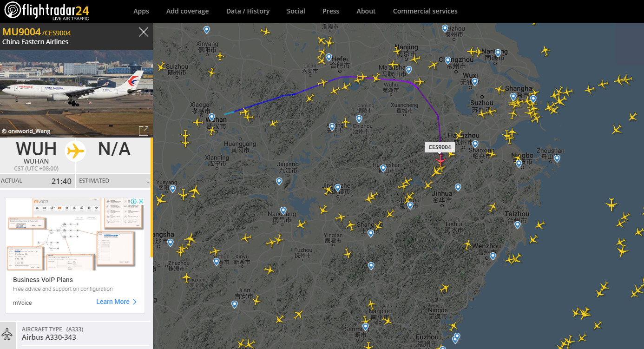Select the yellow aircraft beside Suizhou
Viewport: 644px width, 349px height.
[161, 67]
